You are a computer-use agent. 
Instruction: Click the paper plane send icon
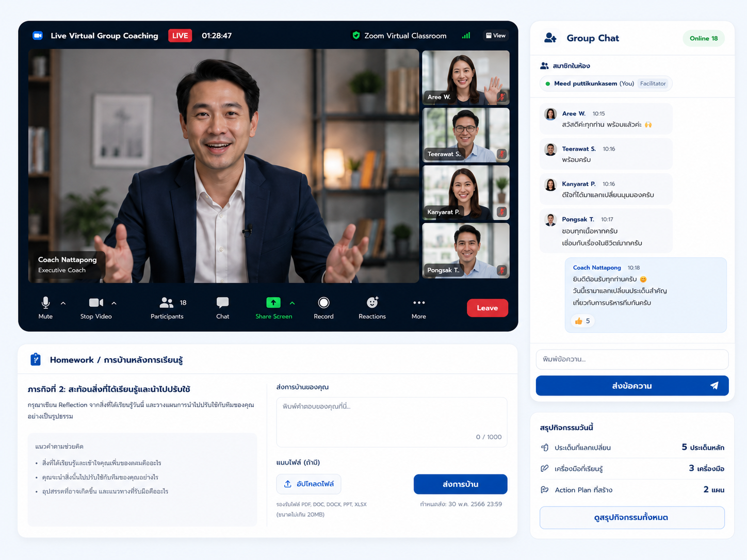(x=714, y=386)
